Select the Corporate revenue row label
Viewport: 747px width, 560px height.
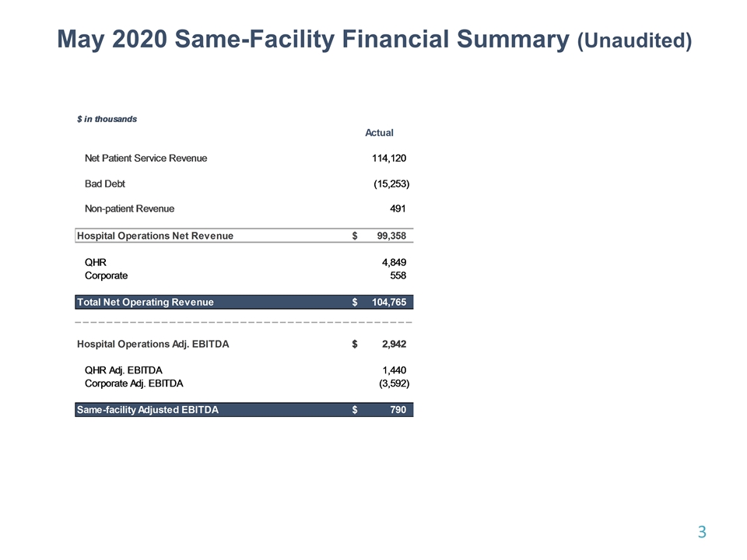106,275
